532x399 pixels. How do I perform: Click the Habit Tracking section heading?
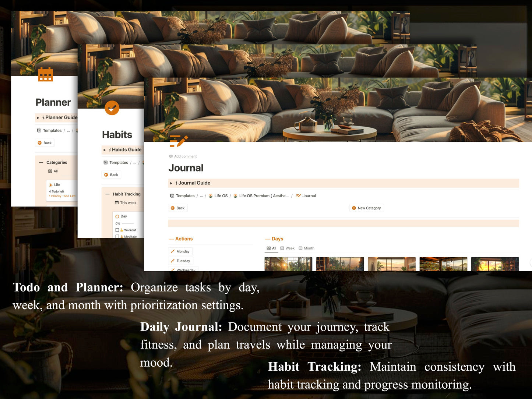pos(127,194)
